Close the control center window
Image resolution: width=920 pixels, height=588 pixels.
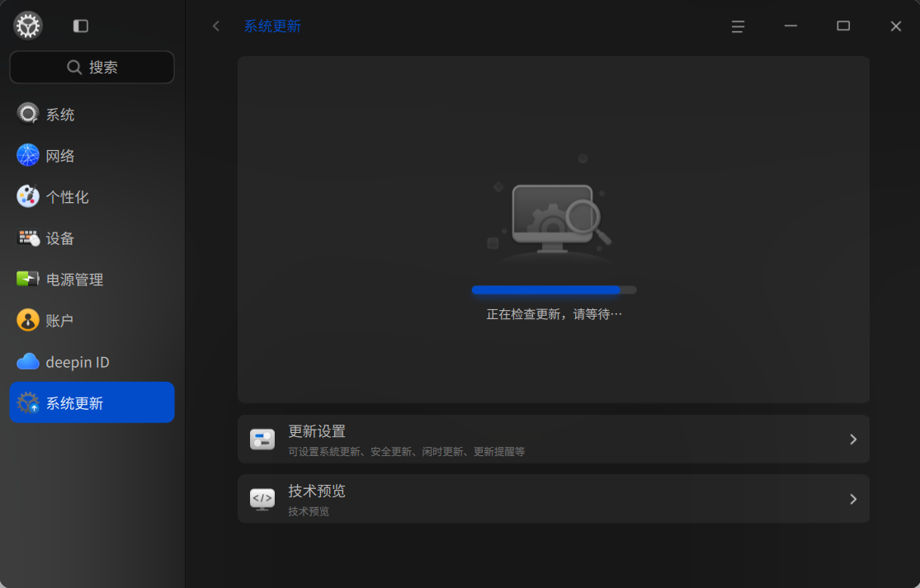(x=896, y=26)
